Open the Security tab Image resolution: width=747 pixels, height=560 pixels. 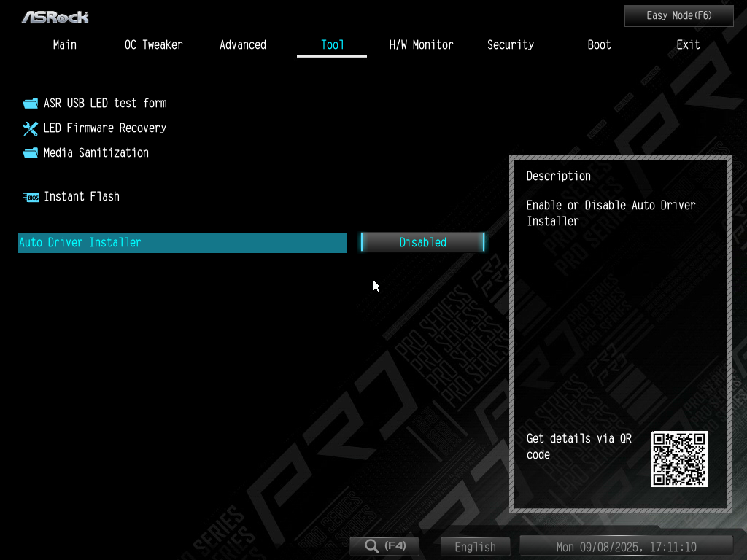click(x=510, y=45)
